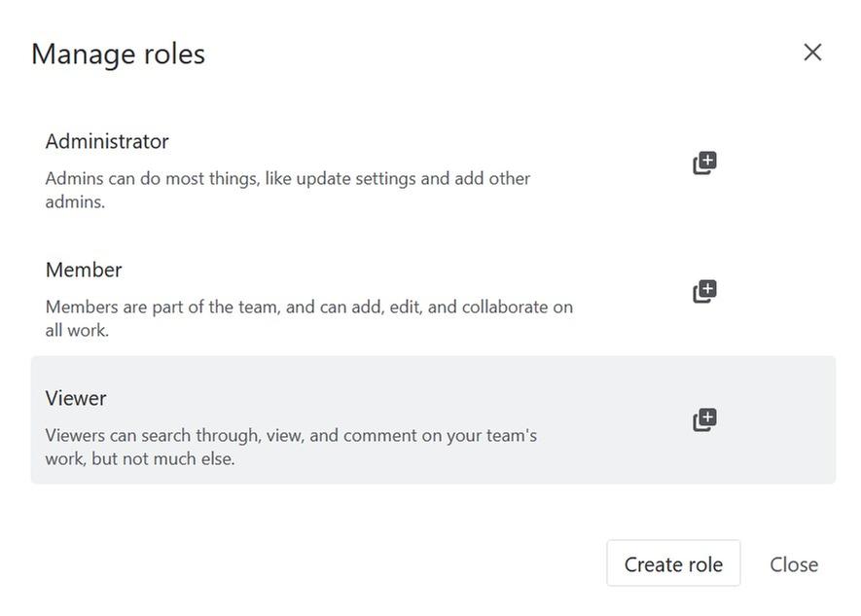This screenshot has height=616, width=861.
Task: Duplicate the Member role
Action: [704, 291]
